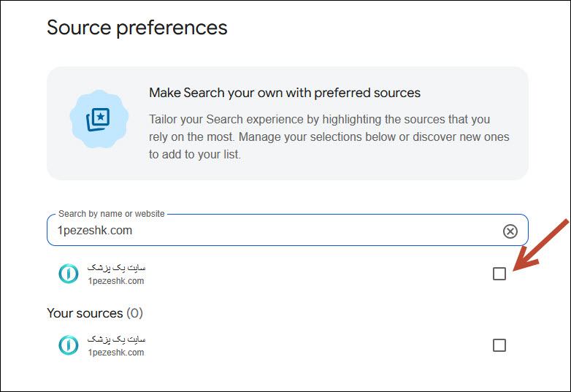Click the typed text 1pezeshk.com in the search box
The width and height of the screenshot is (571, 392).
pyautogui.click(x=95, y=231)
